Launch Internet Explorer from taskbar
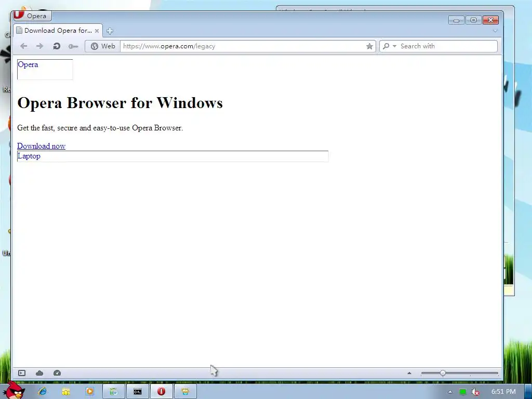 43,392
